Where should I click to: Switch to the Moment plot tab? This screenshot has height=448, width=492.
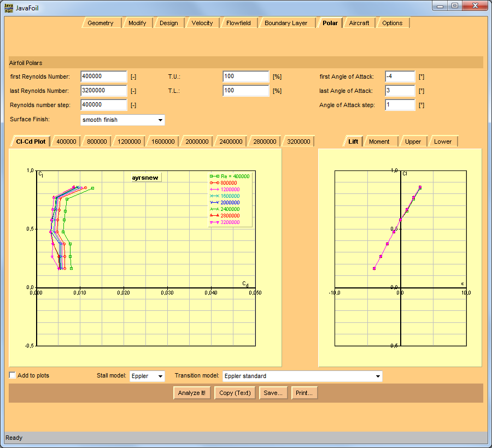[379, 142]
